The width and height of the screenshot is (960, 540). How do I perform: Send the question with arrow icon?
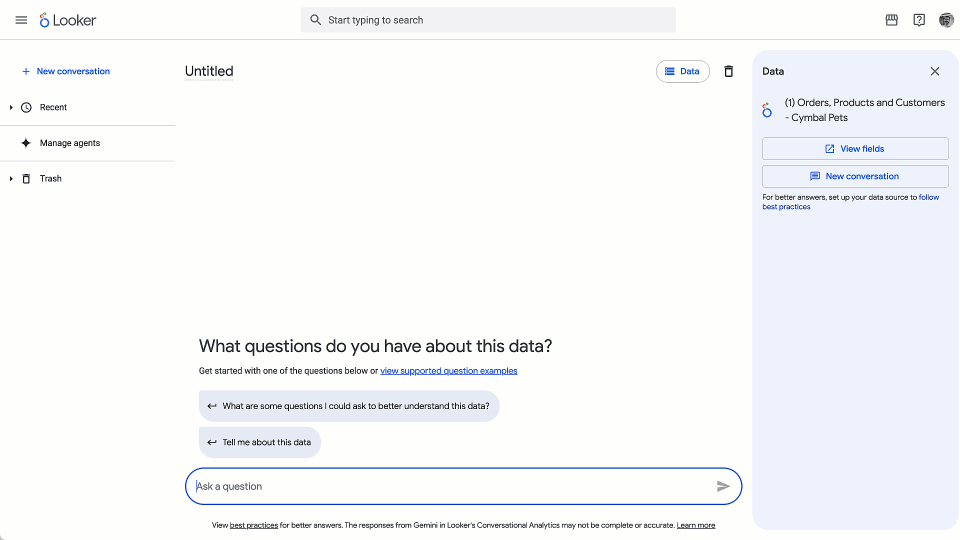[723, 486]
